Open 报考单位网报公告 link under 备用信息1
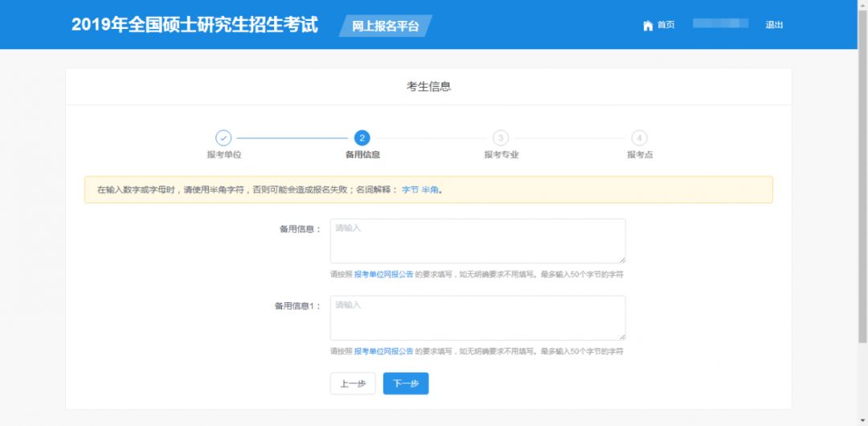Image resolution: width=868 pixels, height=426 pixels. coord(383,351)
